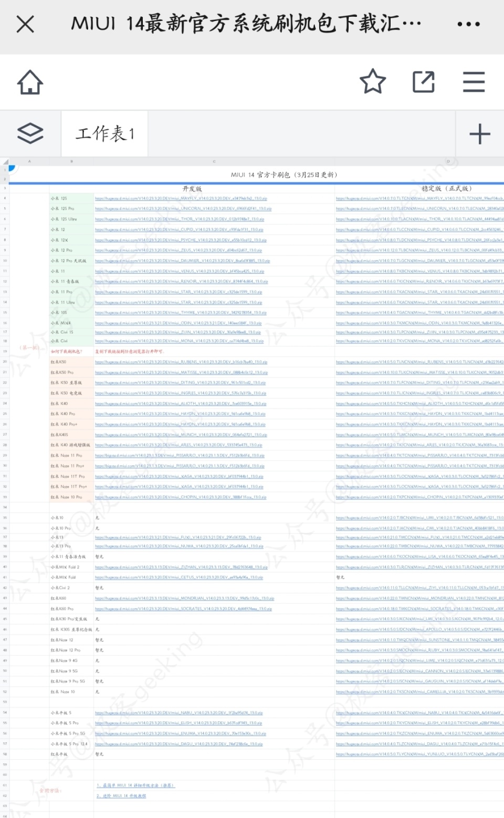Click the 开发版 column title cell
Image resolution: width=504 pixels, height=818 pixels.
tap(192, 189)
